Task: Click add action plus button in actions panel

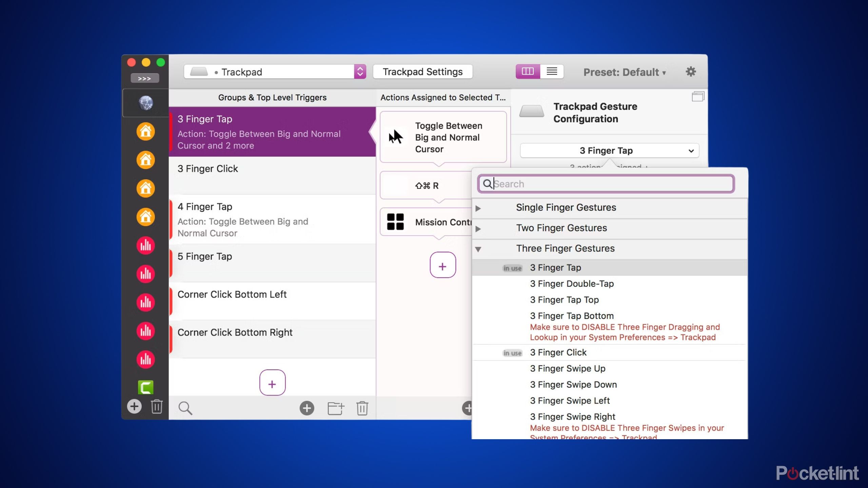Action: coord(442,265)
